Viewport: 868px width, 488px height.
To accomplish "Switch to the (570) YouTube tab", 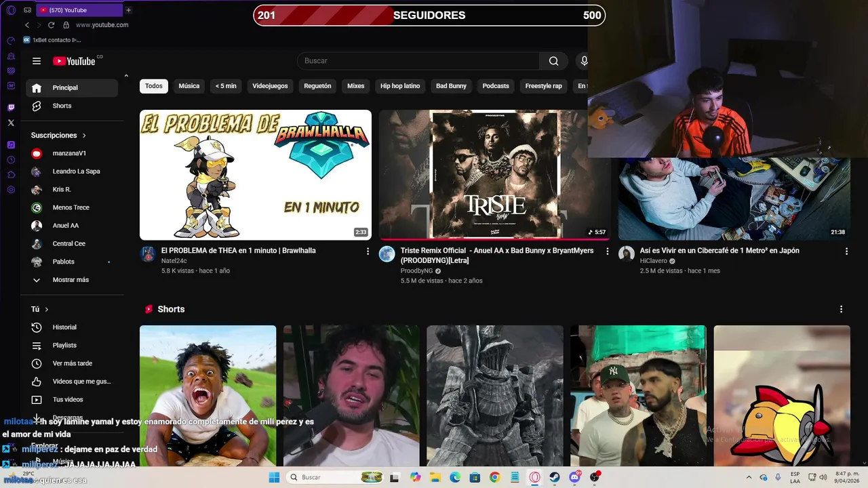I will pyautogui.click(x=78, y=10).
